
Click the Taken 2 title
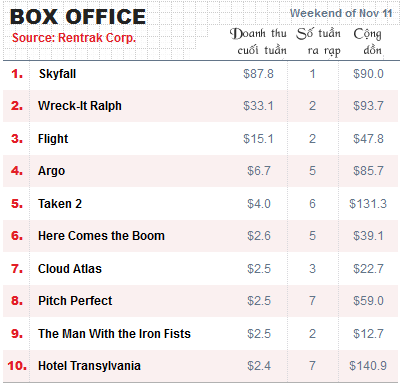[60, 203]
